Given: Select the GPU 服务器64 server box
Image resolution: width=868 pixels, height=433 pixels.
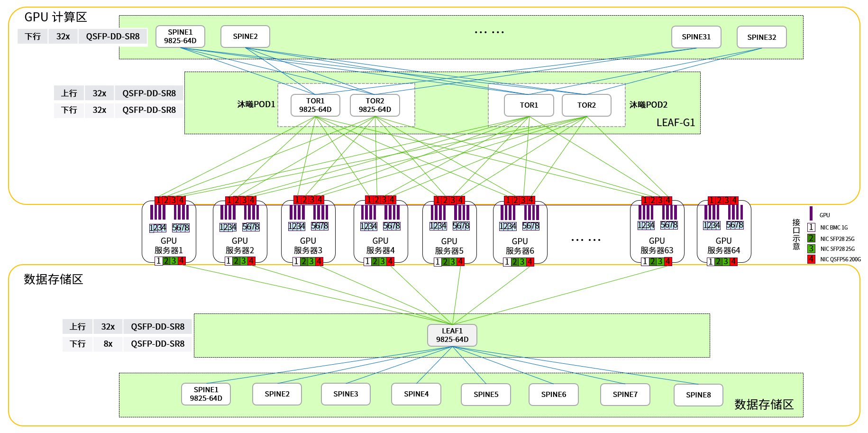Looking at the screenshot, I should (x=724, y=231).
